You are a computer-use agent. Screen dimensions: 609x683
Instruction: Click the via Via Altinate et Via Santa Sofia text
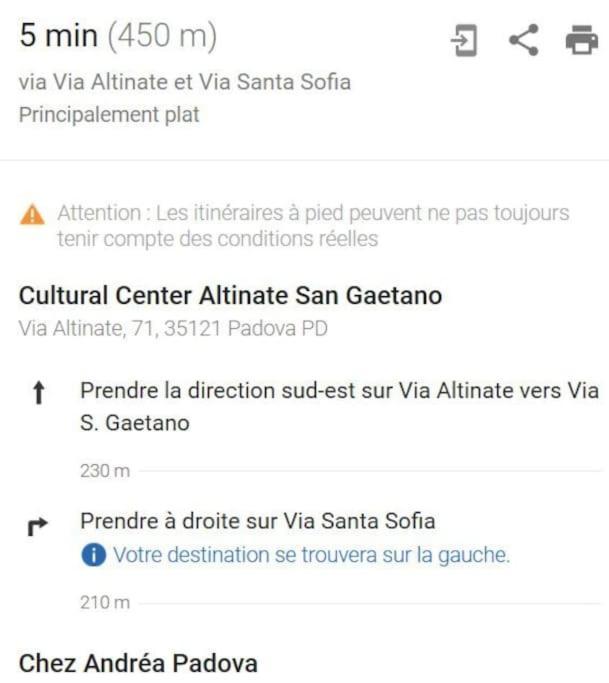[x=185, y=82]
